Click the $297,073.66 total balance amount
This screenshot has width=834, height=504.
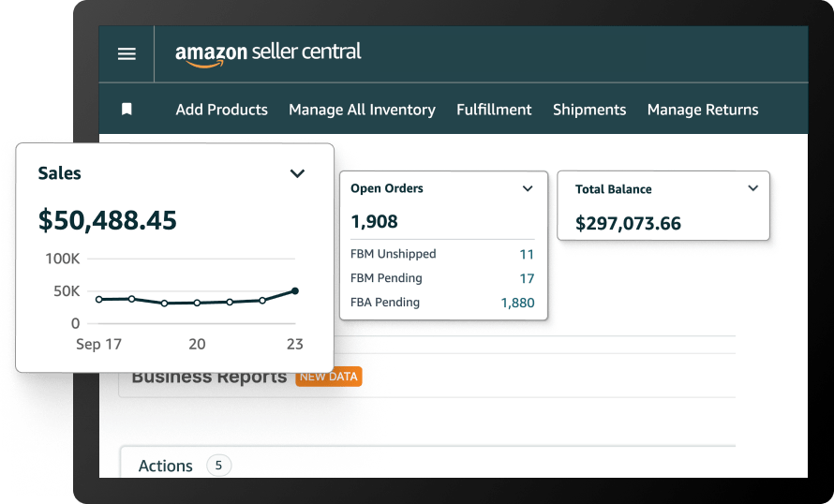pos(628,223)
